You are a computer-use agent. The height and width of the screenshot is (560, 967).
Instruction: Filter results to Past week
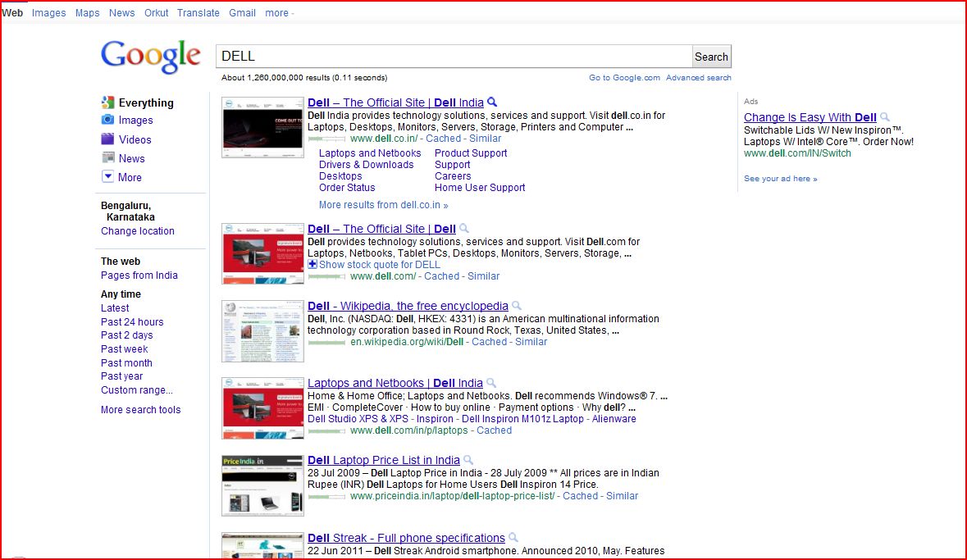click(125, 349)
